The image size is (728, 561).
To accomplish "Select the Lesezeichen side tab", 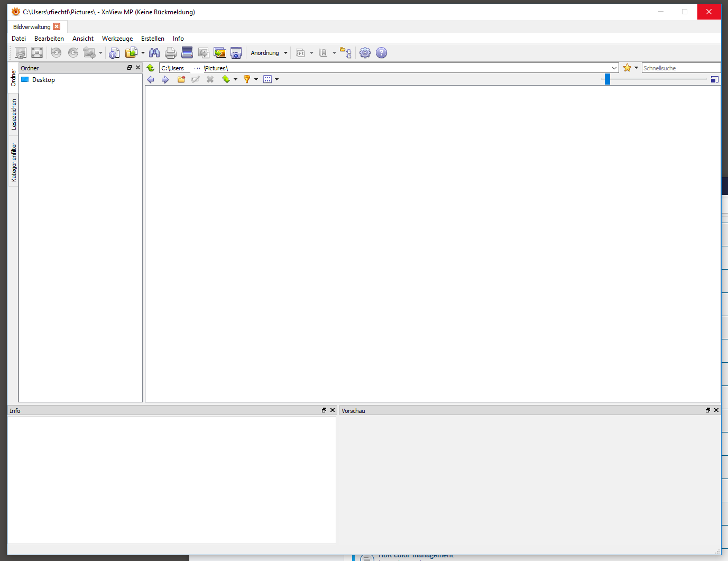I will click(x=13, y=114).
